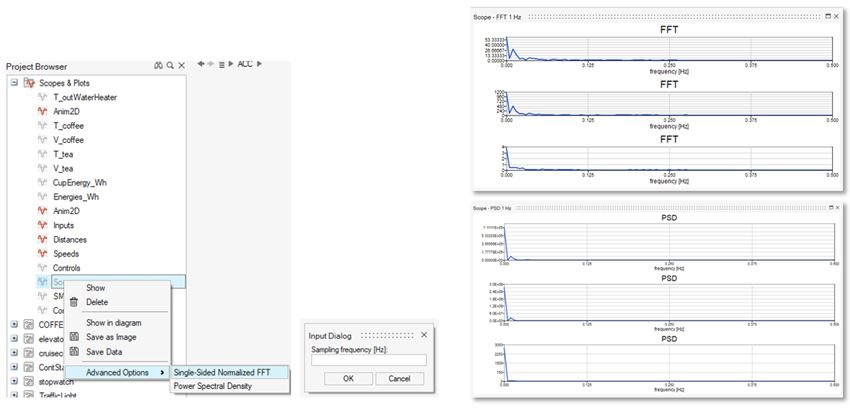Image resolution: width=850 pixels, height=416 pixels.
Task: Click the magnifier search icon in Project Browser
Action: coord(170,65)
